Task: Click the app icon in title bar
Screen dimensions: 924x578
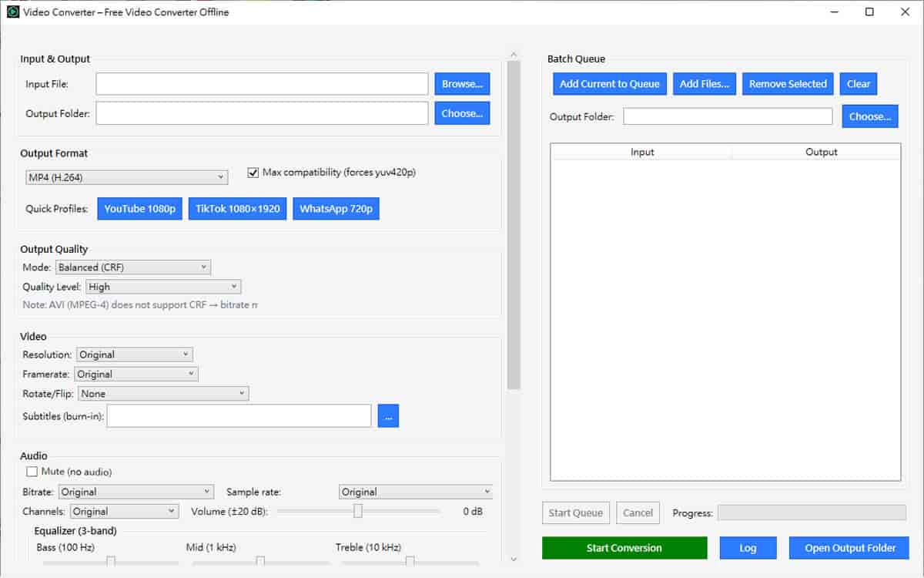Action: pyautogui.click(x=12, y=12)
